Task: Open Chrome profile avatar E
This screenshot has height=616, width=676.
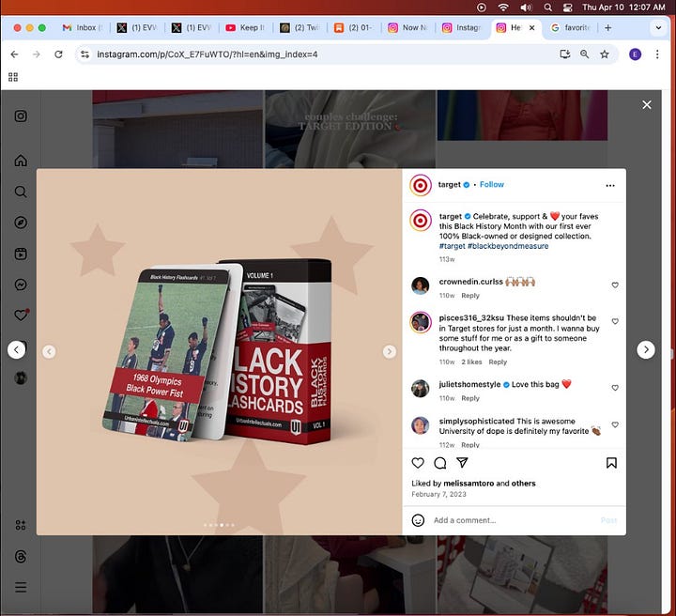Action: point(635,54)
